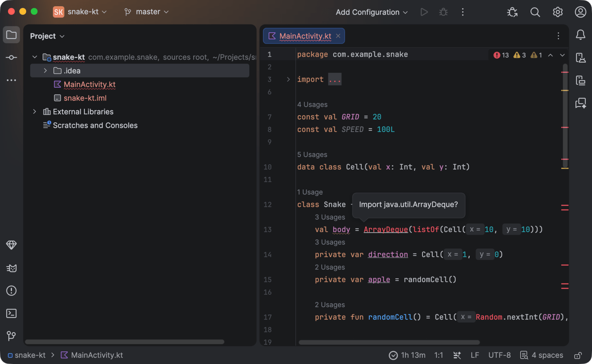Open editor tab options menu
The height and width of the screenshot is (364, 592).
[x=559, y=36]
